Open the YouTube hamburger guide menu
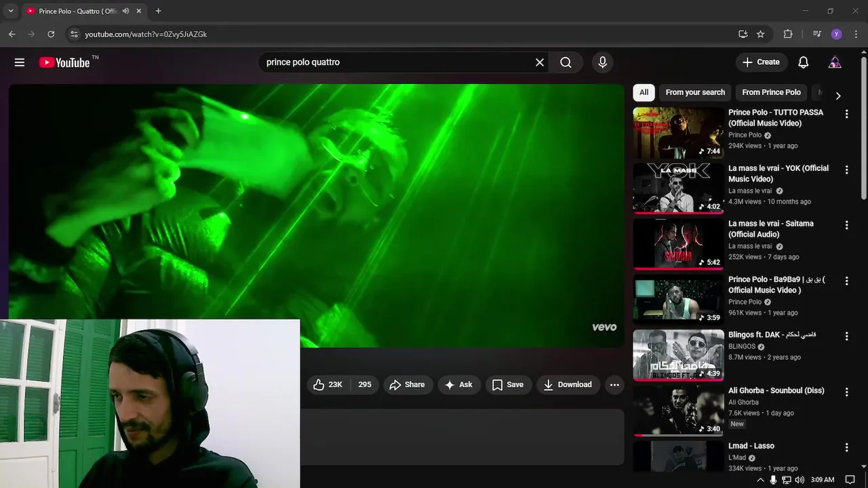Image resolution: width=868 pixels, height=488 pixels. (20, 62)
